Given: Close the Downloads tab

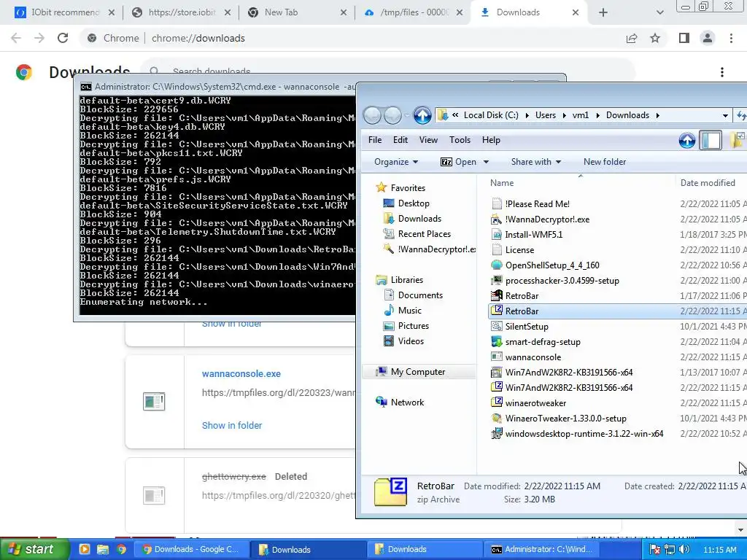Looking at the screenshot, I should 575,12.
